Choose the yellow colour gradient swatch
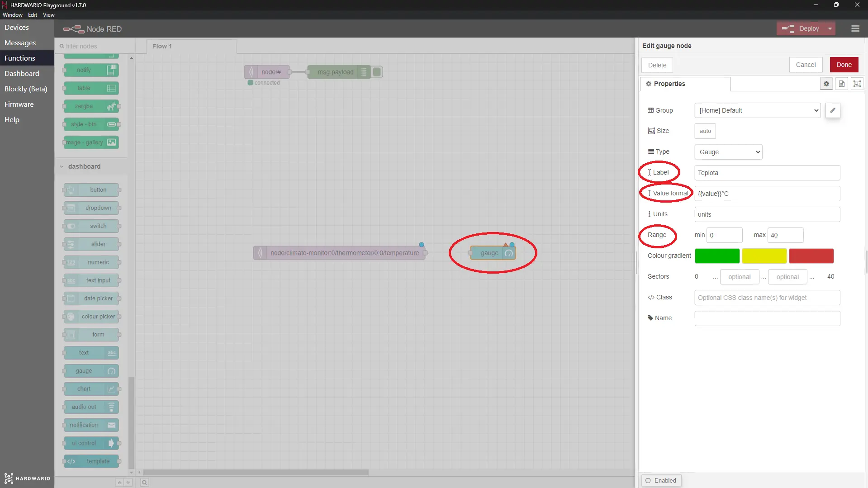This screenshot has height=488, width=868. click(x=764, y=256)
